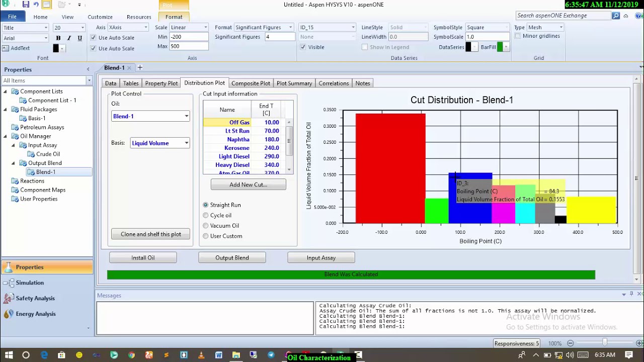Open Google Chrome from taskbar
This screenshot has height=362, width=644.
131,355
